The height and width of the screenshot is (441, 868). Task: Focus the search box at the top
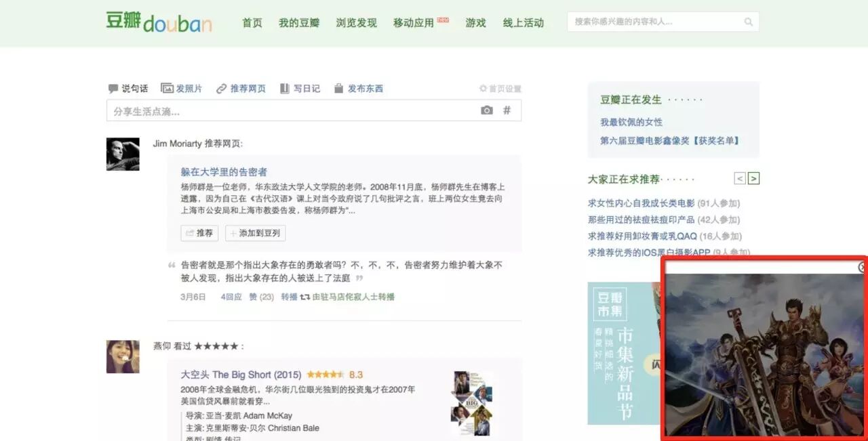tap(663, 22)
